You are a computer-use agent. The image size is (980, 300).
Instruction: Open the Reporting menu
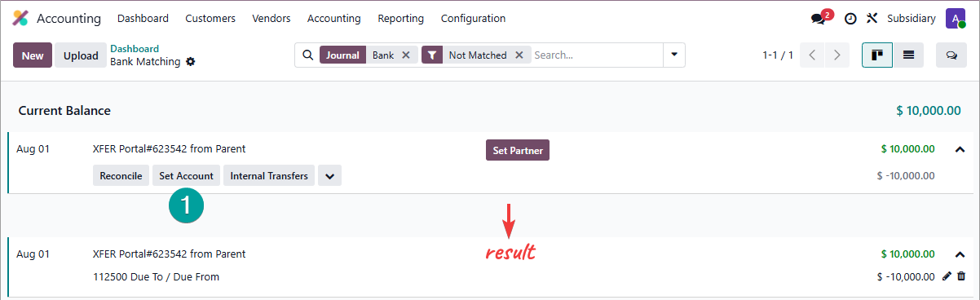click(x=400, y=18)
